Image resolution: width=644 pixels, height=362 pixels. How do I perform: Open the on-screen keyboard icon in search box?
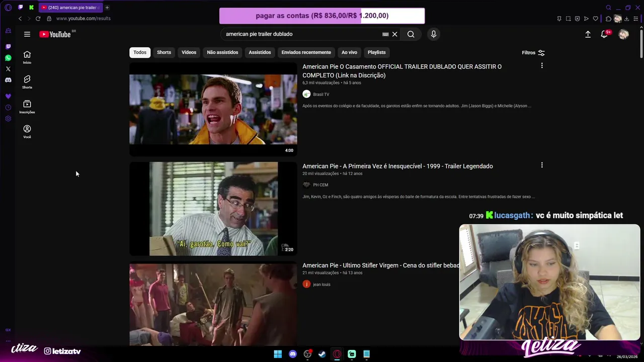click(385, 34)
